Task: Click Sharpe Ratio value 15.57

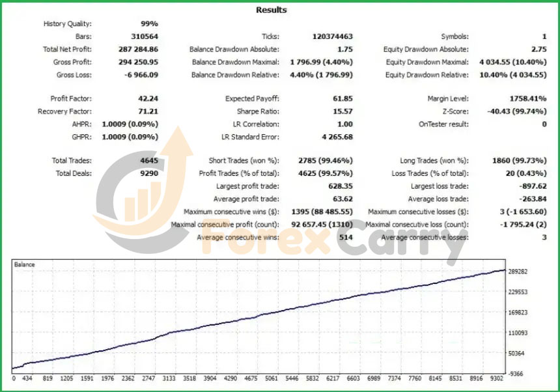Action: 343,111
